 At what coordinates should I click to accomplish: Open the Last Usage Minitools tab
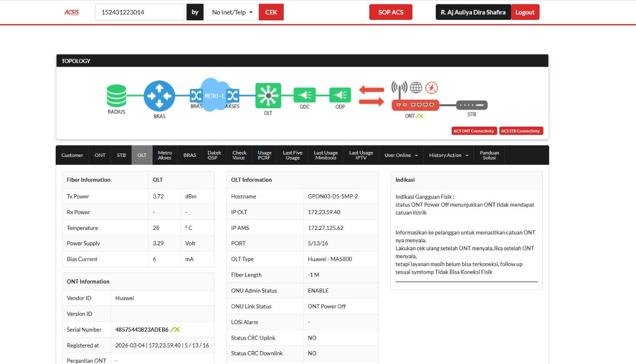pyautogui.click(x=326, y=155)
